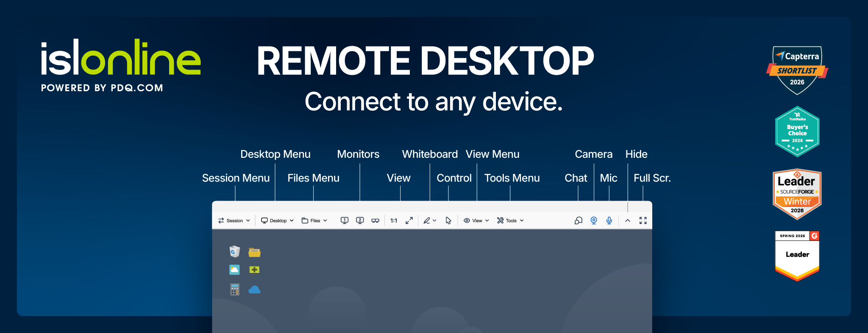Set view scale to 1:1
Image resolution: width=868 pixels, height=333 pixels.
click(x=394, y=221)
